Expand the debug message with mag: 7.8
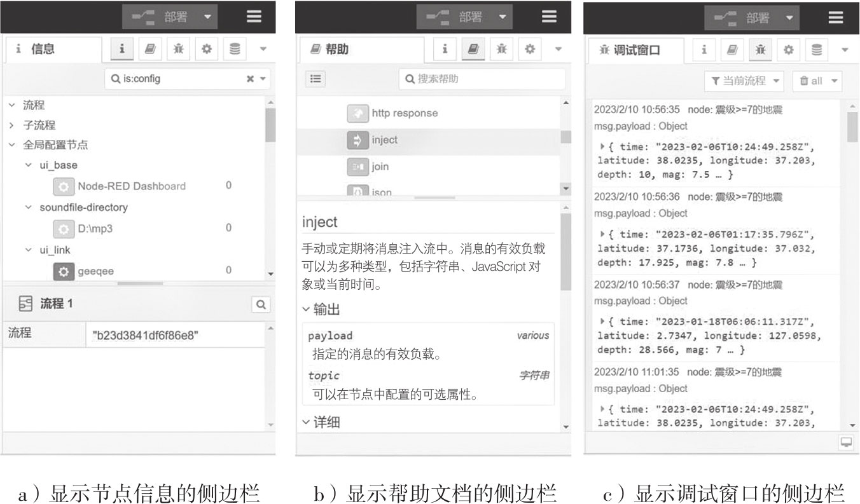Screen dimensions: 860x504 click(602, 234)
